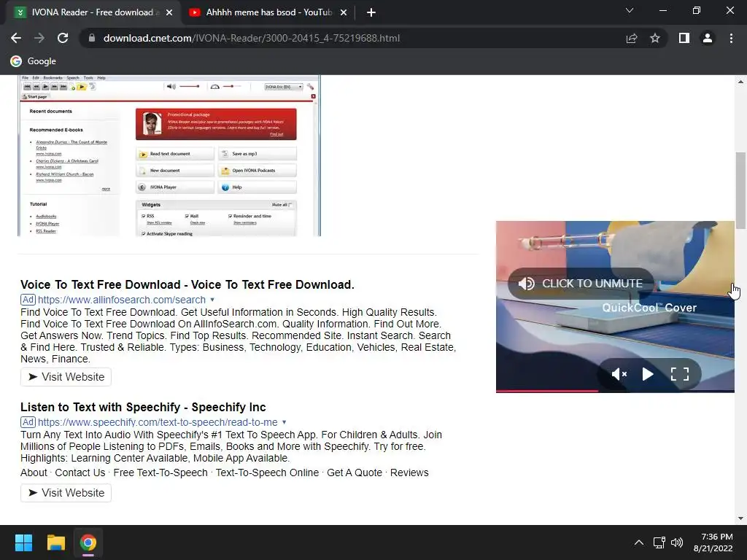Switch to the Ahhhh meme YouTube tab
747x560 pixels.
[x=269, y=12]
